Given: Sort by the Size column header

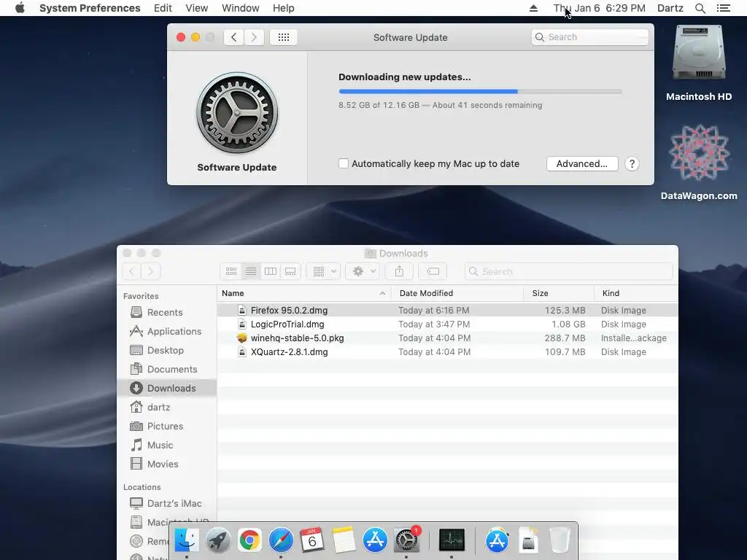Looking at the screenshot, I should pos(559,293).
